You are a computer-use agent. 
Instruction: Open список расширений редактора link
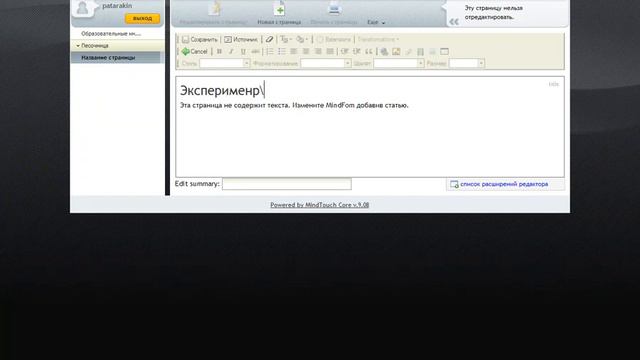[x=504, y=184]
